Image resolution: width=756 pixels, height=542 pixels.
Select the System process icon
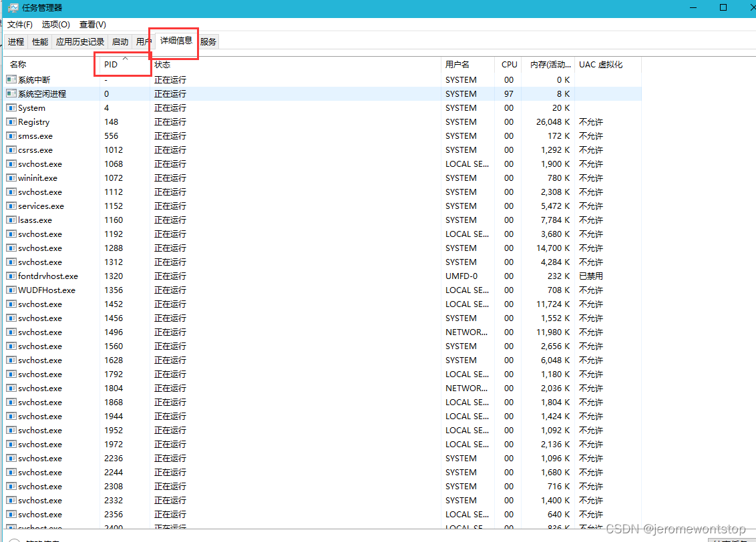[x=10, y=107]
